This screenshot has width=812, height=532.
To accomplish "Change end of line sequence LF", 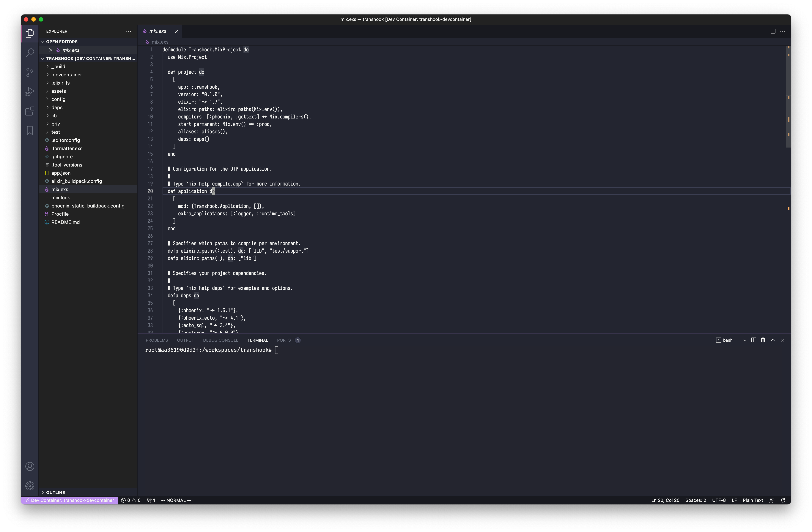I will click(x=734, y=500).
